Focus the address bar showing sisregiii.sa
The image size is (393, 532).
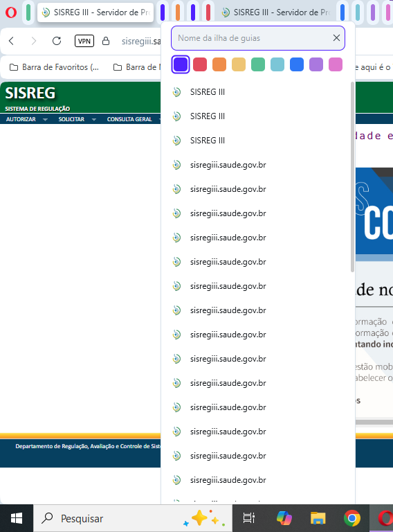click(x=141, y=42)
